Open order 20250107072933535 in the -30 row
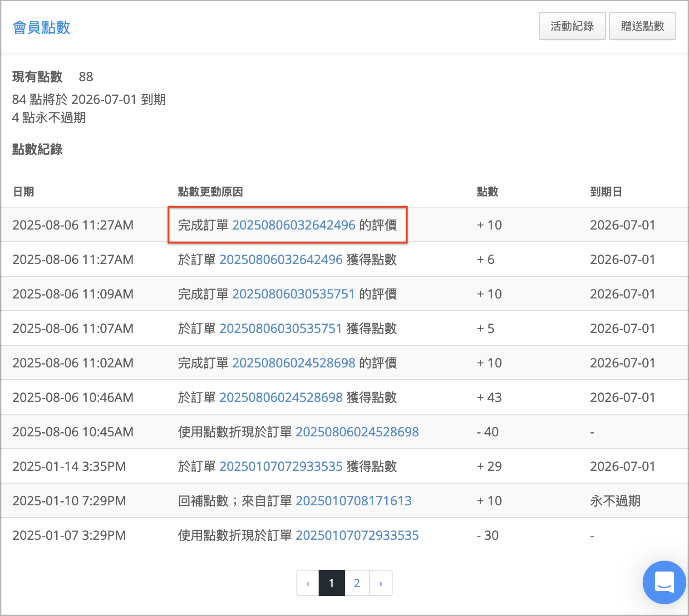 click(x=357, y=535)
